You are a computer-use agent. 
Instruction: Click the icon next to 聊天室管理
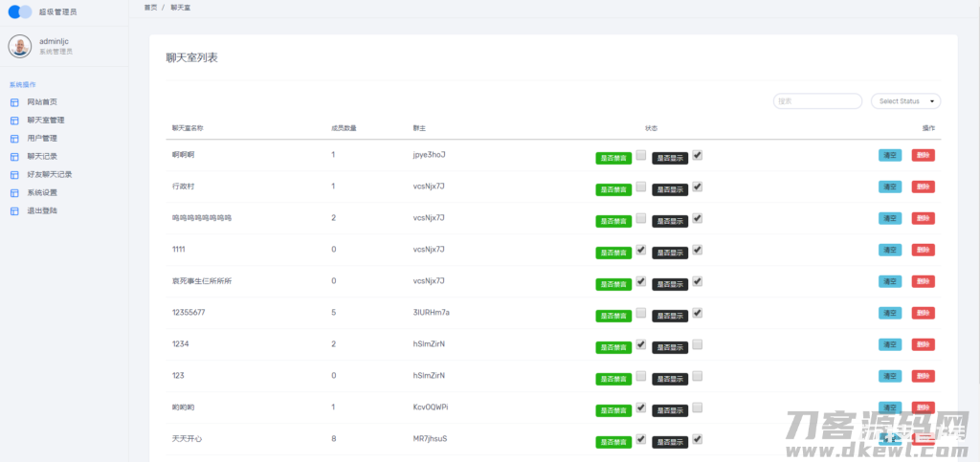click(14, 121)
